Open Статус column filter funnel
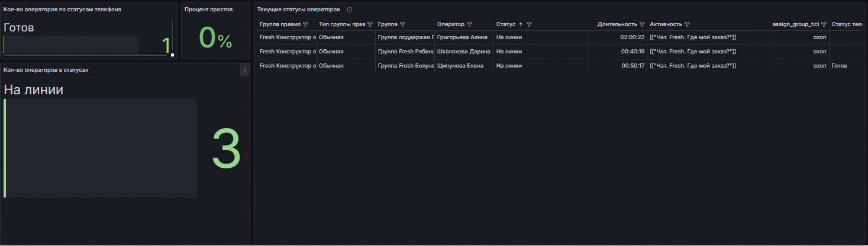 pos(529,25)
